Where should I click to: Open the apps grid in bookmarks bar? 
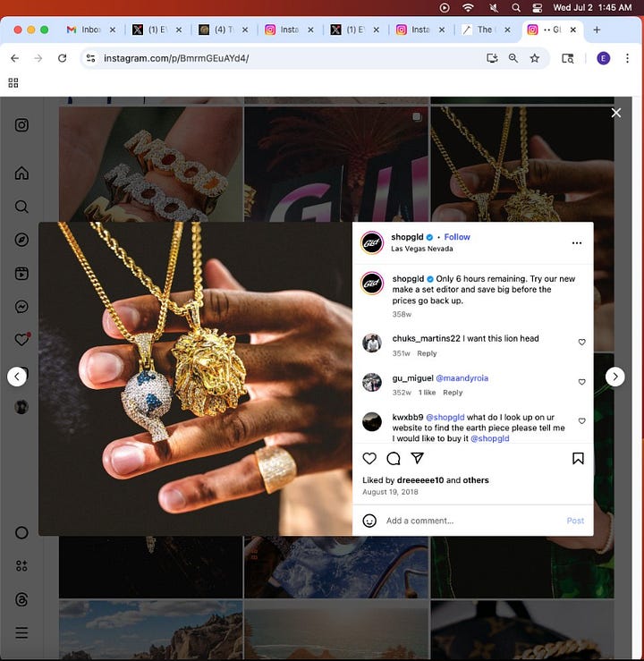tap(13, 82)
